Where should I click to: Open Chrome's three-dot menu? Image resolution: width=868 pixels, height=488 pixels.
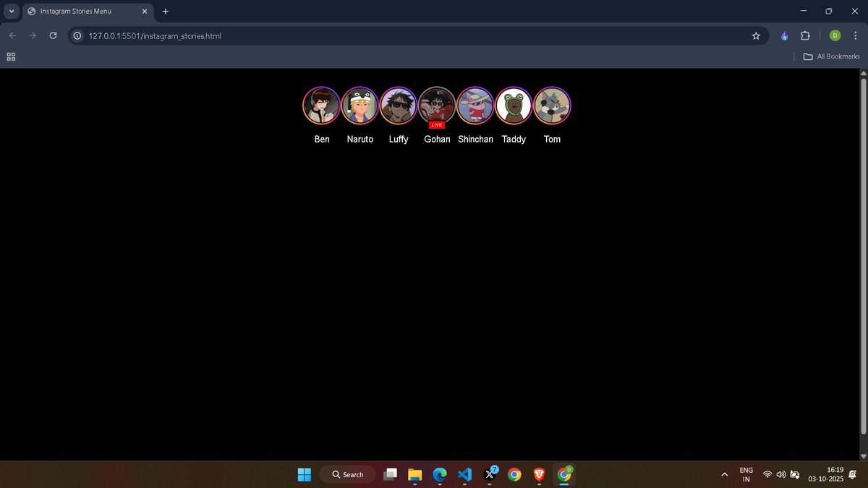pyautogui.click(x=855, y=35)
